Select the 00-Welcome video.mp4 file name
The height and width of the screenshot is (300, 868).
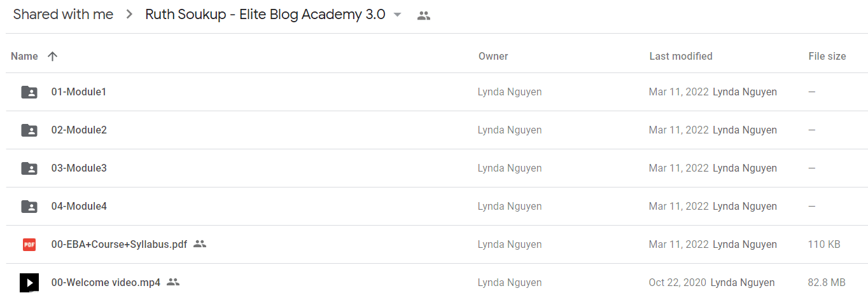106,282
